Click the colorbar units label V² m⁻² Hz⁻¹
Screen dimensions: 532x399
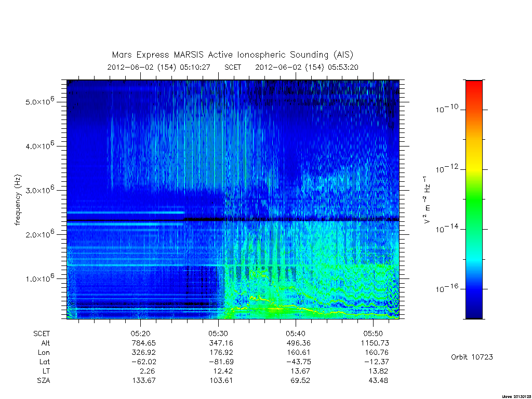[x=427, y=200]
